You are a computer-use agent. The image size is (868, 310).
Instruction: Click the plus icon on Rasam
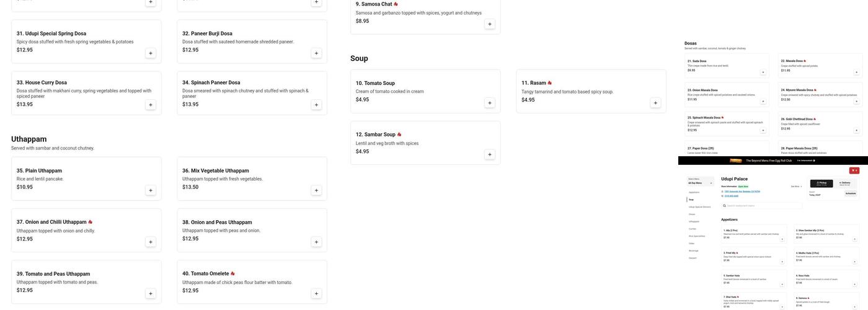click(x=655, y=103)
